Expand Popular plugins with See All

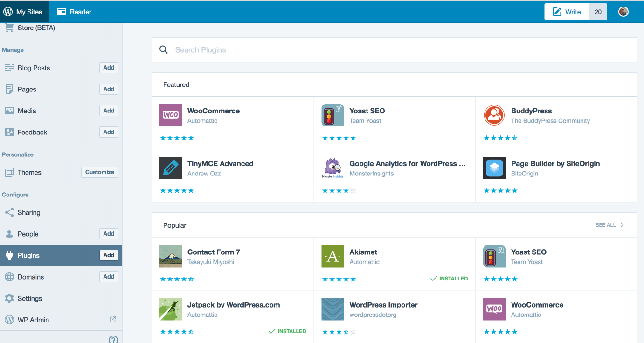(609, 225)
